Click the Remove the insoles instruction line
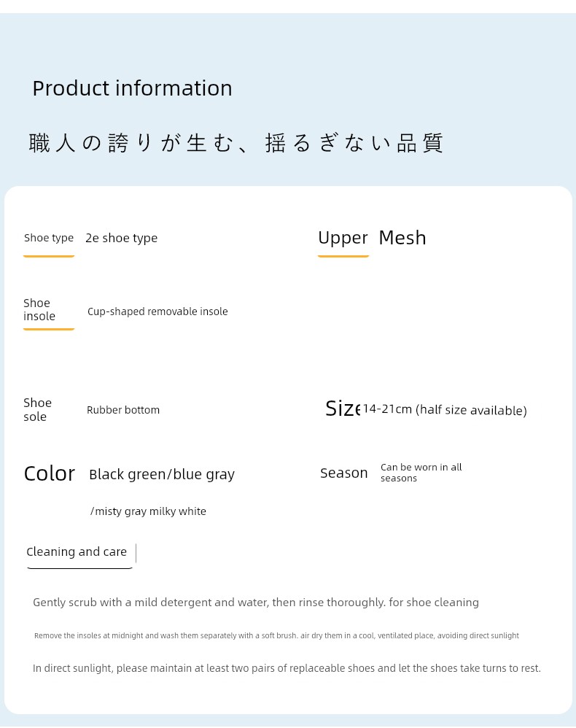This screenshot has width=576, height=728. coord(276,635)
